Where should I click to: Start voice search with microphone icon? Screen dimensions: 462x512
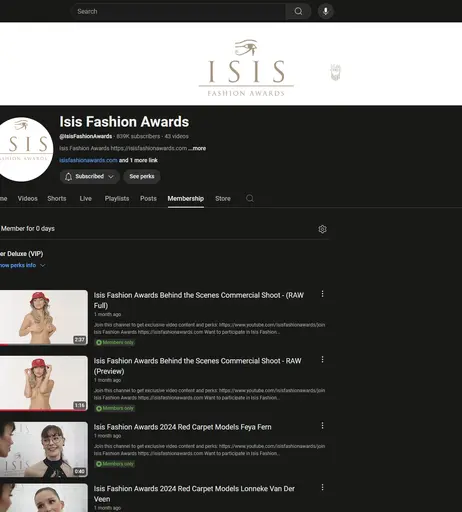pos(326,11)
